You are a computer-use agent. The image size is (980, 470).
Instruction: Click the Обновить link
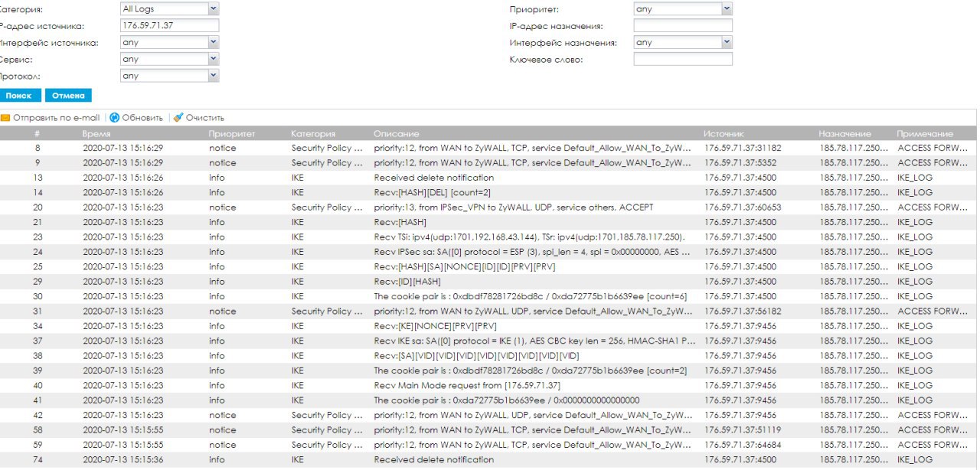142,118
